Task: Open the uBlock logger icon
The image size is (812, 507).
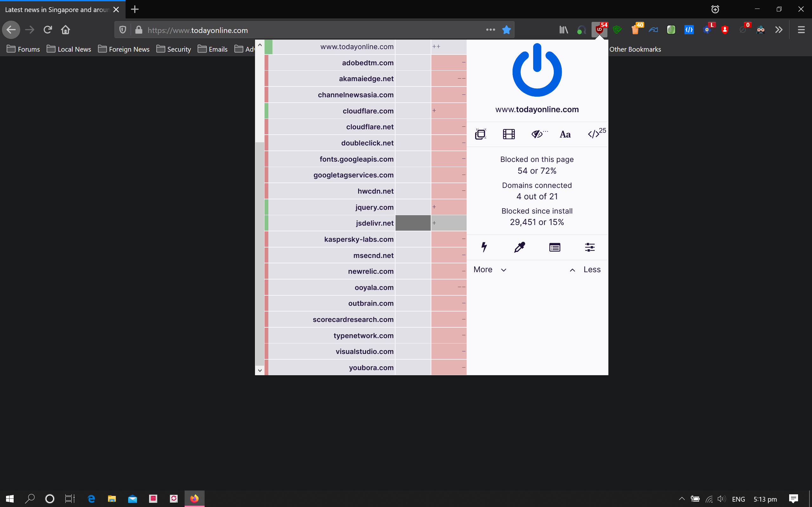Action: [555, 247]
